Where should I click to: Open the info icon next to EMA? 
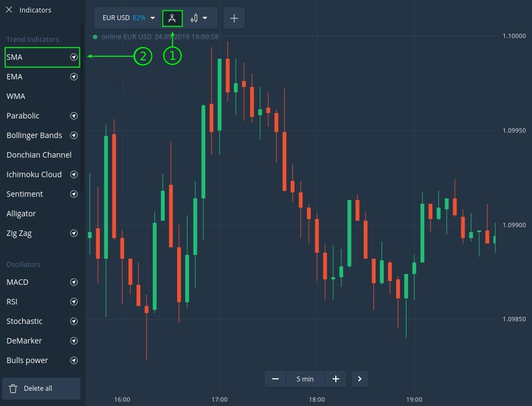coord(74,77)
